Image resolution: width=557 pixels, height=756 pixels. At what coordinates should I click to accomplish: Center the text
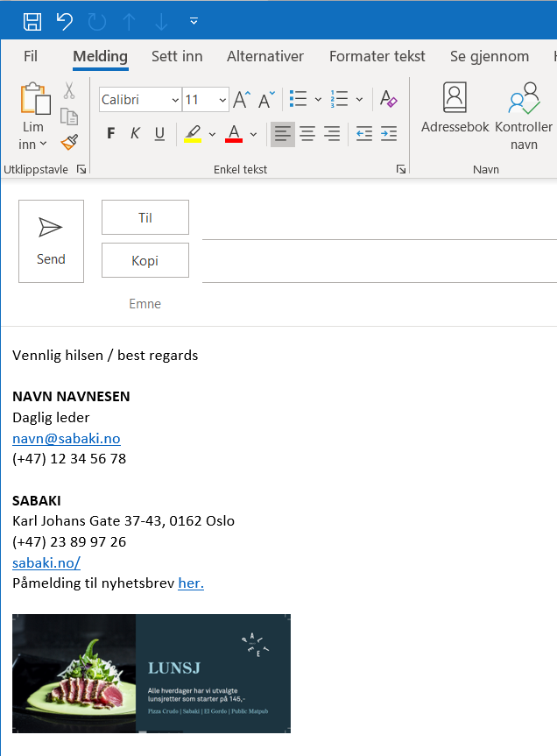coord(307,133)
